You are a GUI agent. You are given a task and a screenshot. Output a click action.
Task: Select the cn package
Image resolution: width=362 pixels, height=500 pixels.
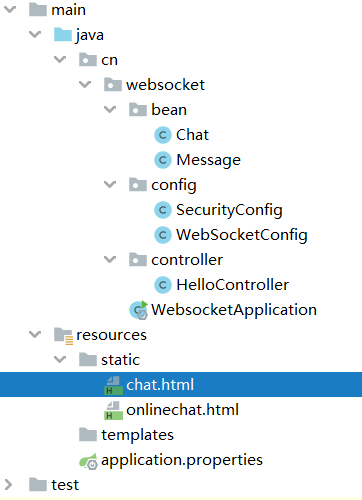(109, 60)
